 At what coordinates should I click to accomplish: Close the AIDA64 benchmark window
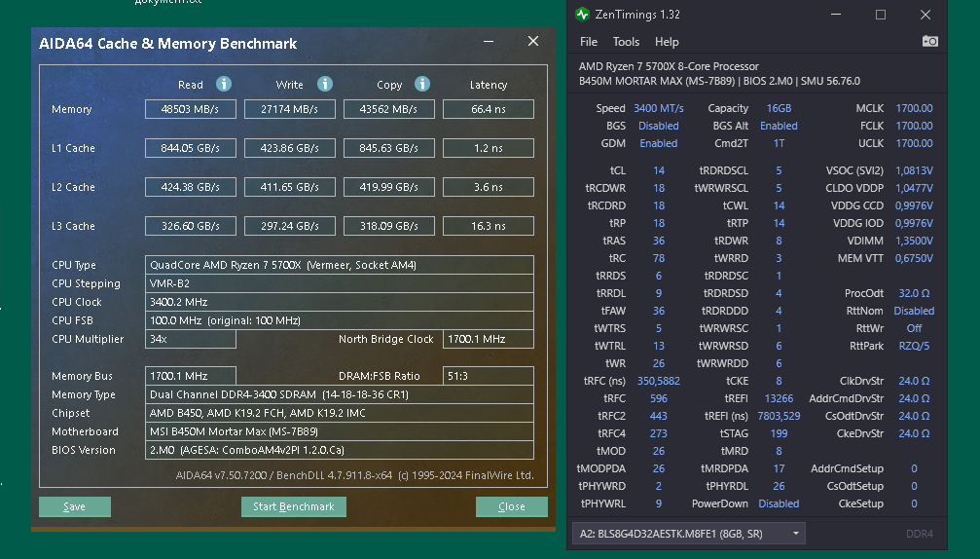(x=533, y=41)
